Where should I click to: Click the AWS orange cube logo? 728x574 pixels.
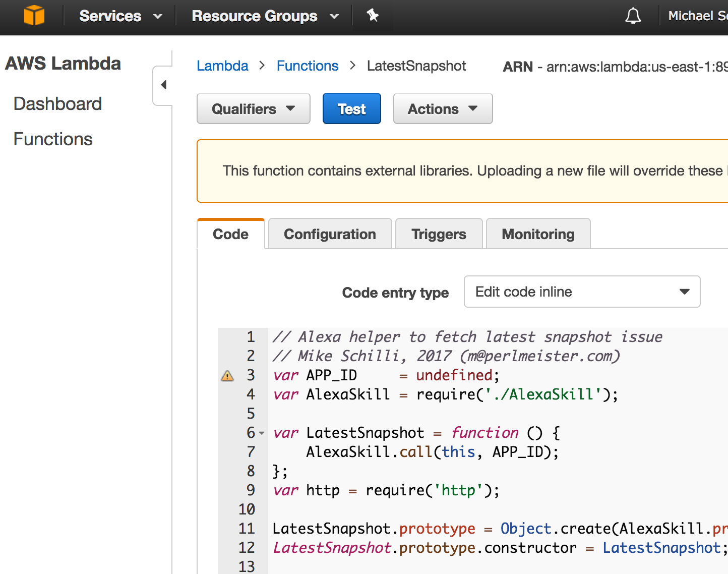tap(34, 16)
